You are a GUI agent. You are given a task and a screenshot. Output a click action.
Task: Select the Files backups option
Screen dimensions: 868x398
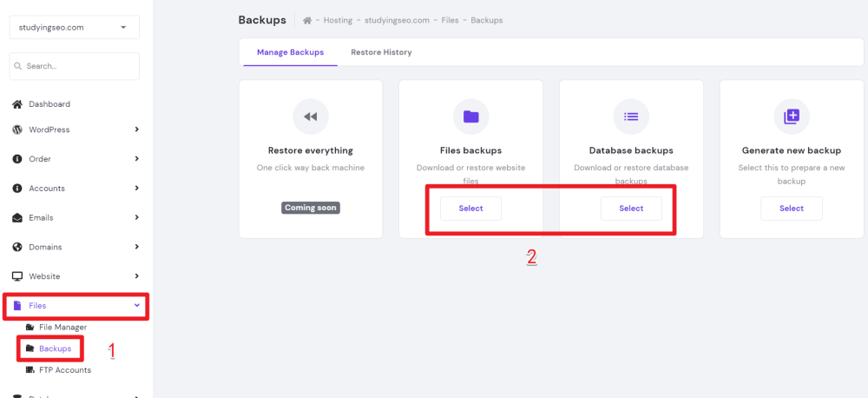pyautogui.click(x=471, y=209)
